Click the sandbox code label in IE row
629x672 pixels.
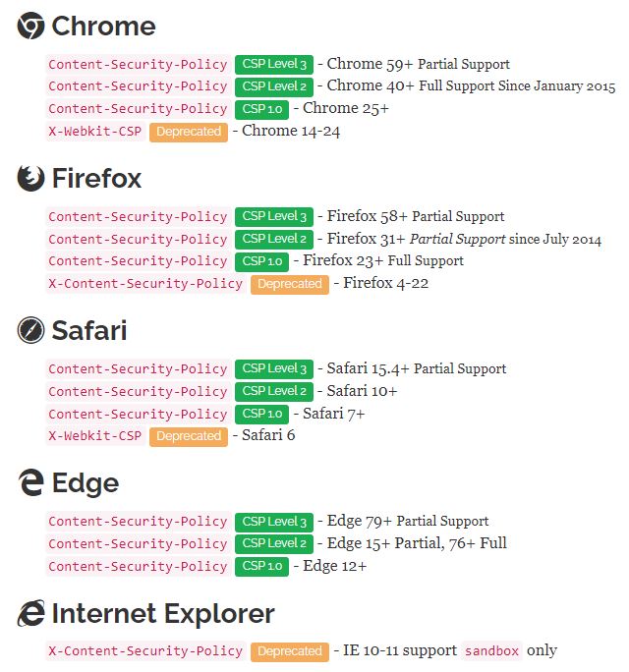coord(491,651)
